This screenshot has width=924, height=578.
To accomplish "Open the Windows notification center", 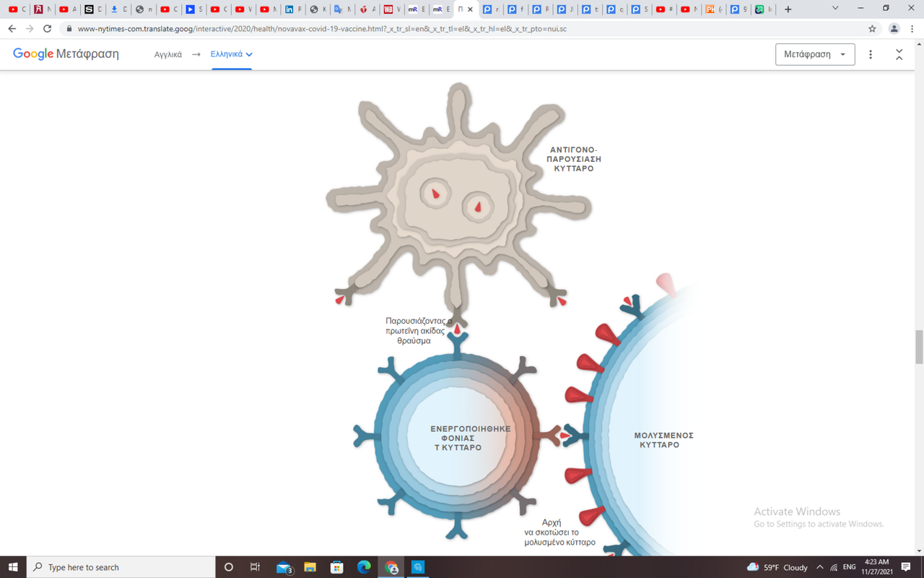I will click(x=906, y=567).
